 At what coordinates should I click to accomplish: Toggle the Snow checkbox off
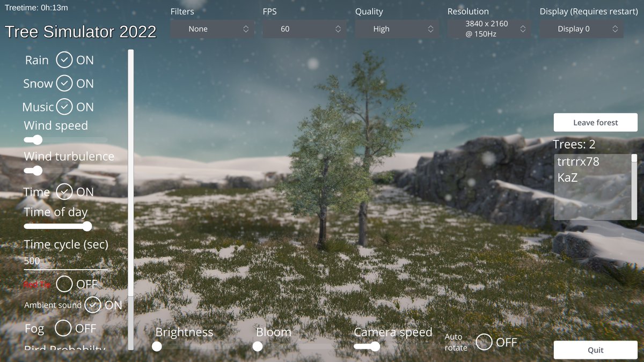tap(64, 84)
